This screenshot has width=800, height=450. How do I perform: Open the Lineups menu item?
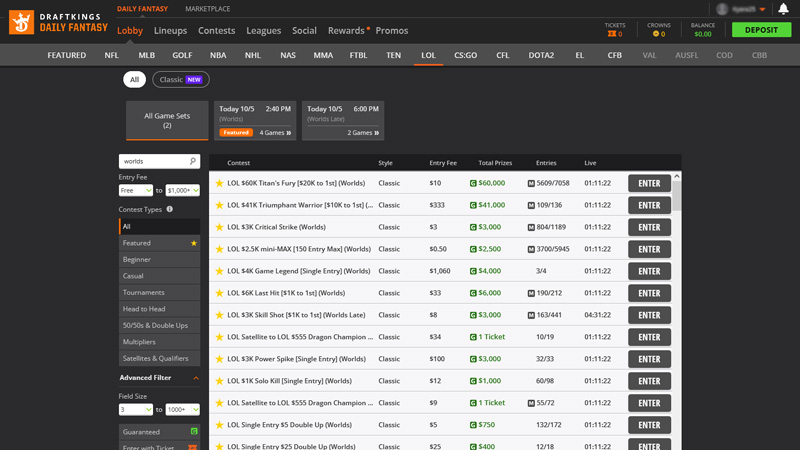(x=170, y=31)
